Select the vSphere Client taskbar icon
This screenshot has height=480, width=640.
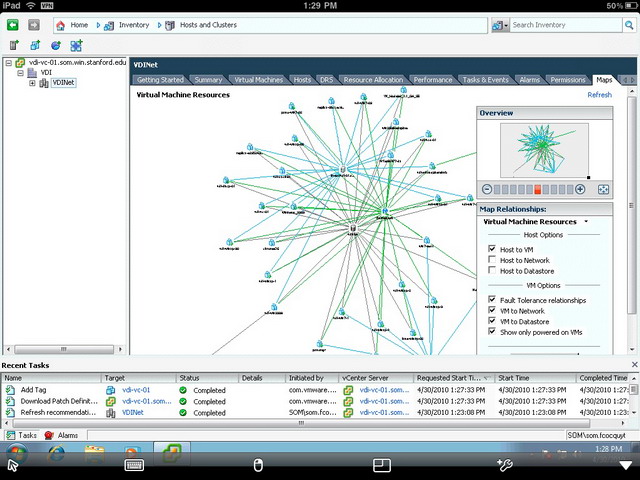pyautogui.click(x=172, y=453)
